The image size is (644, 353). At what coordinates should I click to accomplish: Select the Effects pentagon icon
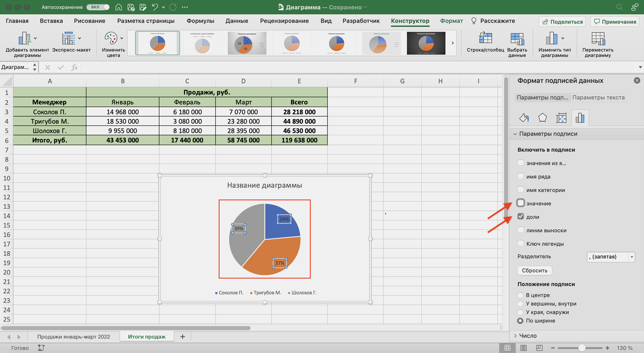pyautogui.click(x=542, y=118)
